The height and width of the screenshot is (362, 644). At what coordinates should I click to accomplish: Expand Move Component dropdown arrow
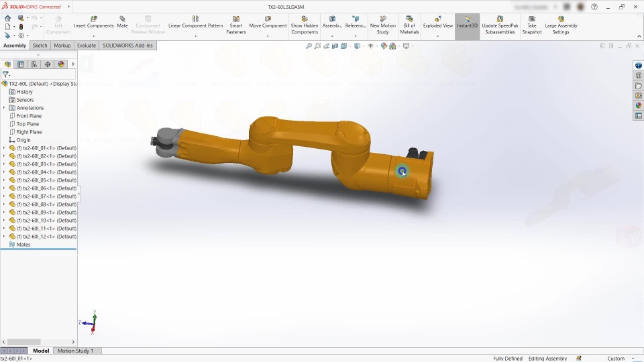(268, 36)
